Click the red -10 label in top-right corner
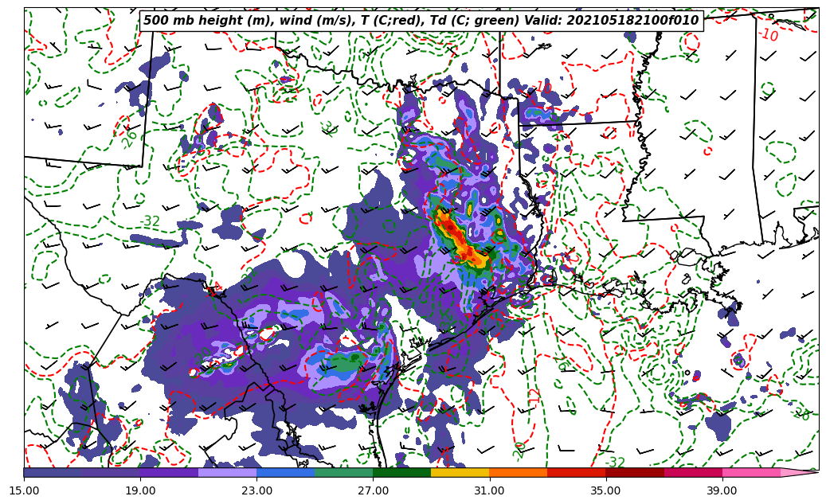 click(x=768, y=35)
